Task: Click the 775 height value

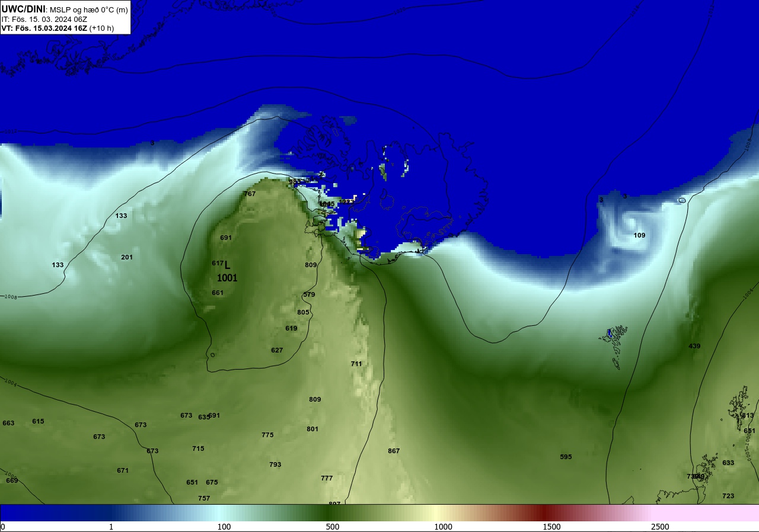Action: (267, 435)
